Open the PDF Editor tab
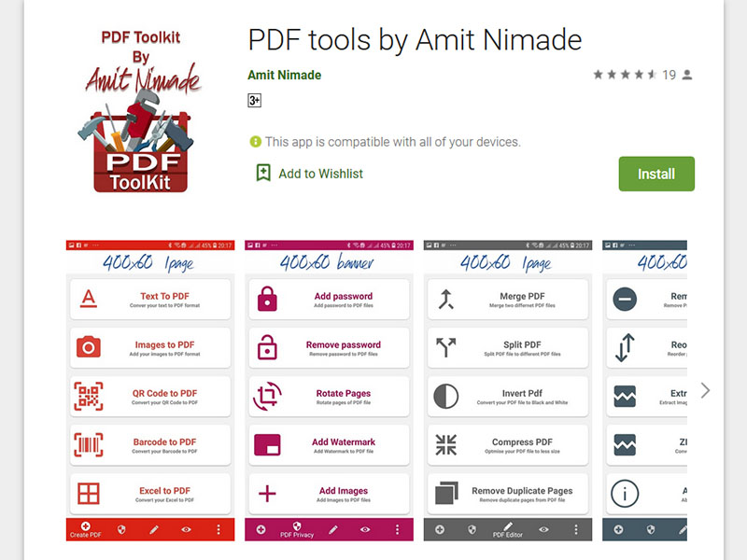This screenshot has width=747, height=560. tap(507, 529)
